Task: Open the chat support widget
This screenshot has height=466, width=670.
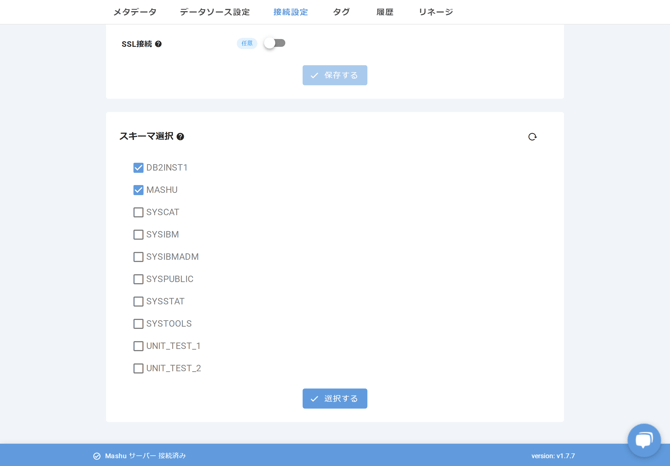Action: [x=643, y=440]
